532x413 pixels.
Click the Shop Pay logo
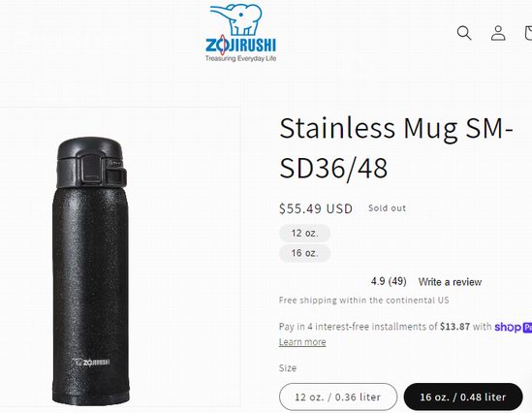513,327
